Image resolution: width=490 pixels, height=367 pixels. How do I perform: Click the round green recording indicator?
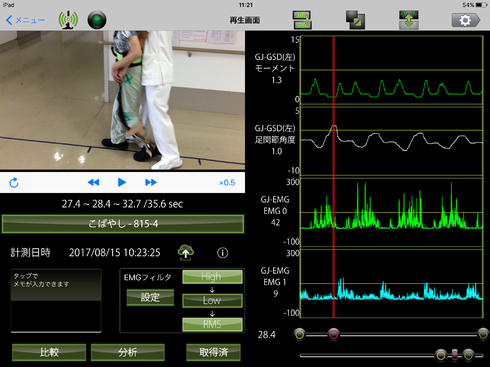click(x=97, y=20)
